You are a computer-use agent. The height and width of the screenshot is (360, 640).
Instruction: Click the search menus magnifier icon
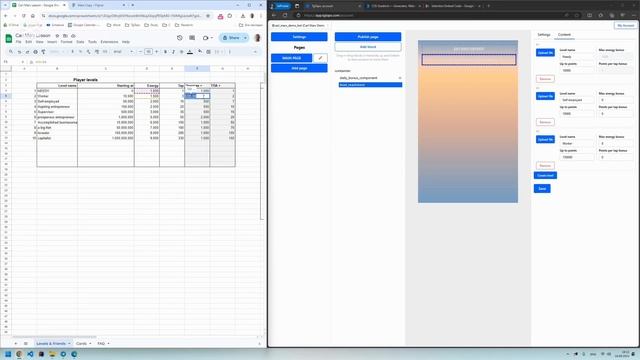pos(11,52)
